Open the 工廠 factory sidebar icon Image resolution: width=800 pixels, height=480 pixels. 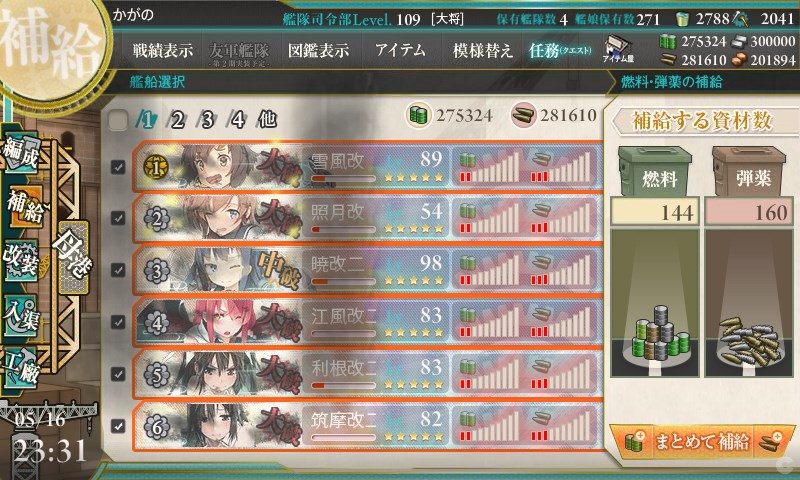[x=21, y=368]
